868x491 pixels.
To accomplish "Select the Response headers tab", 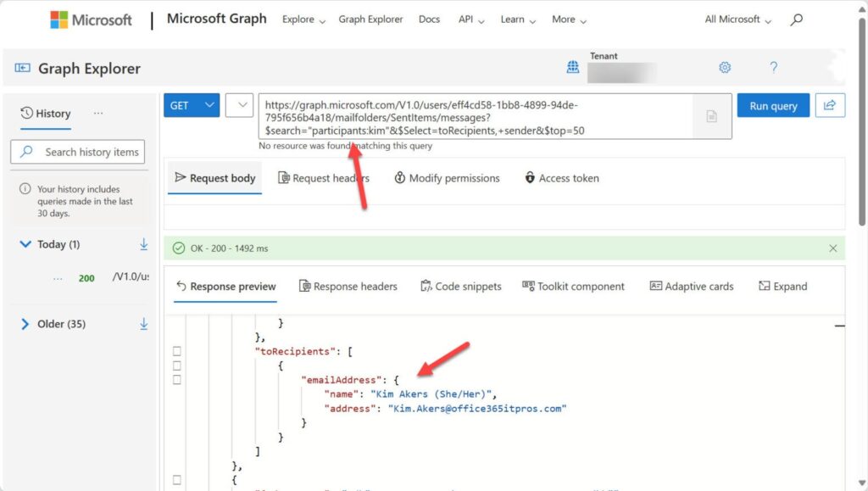I will click(x=348, y=287).
